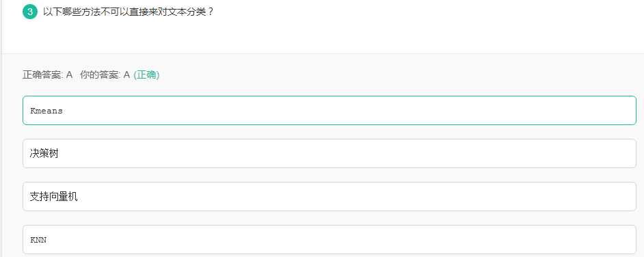Viewport: 644px width, 257px height.
Task: Click the question mark ending the question
Action: [x=211, y=12]
